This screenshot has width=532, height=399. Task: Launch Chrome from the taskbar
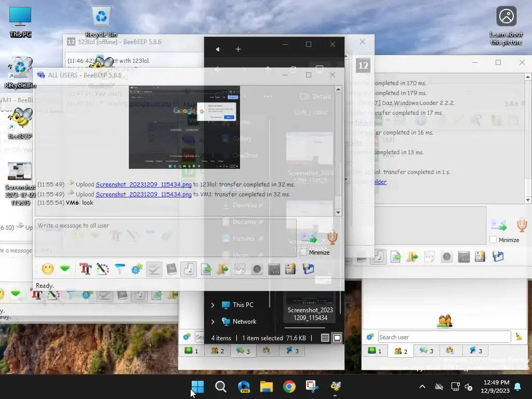[289, 387]
